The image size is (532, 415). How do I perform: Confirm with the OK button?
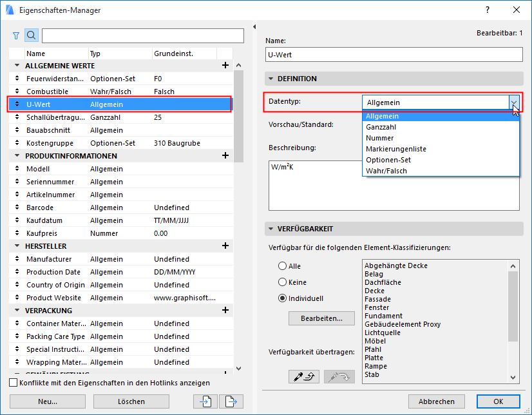coord(498,401)
